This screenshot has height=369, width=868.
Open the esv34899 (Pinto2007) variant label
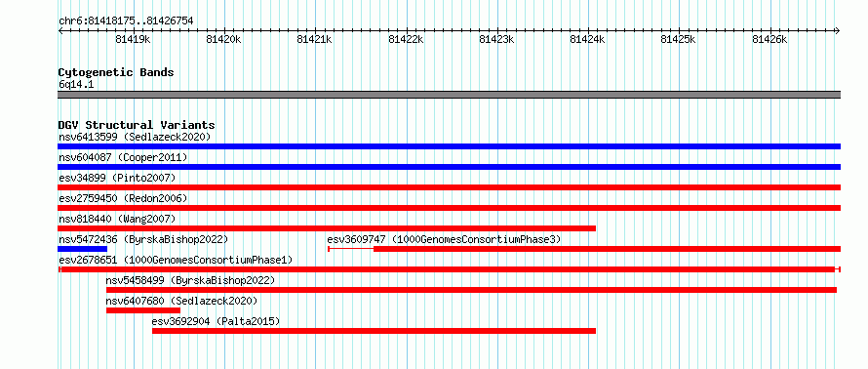pos(117,178)
